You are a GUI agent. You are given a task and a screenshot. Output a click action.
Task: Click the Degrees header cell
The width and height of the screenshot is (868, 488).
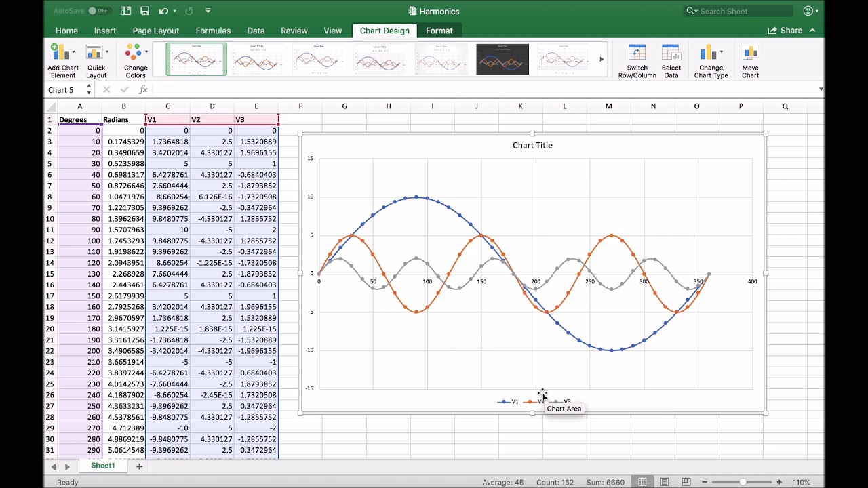tap(79, 119)
